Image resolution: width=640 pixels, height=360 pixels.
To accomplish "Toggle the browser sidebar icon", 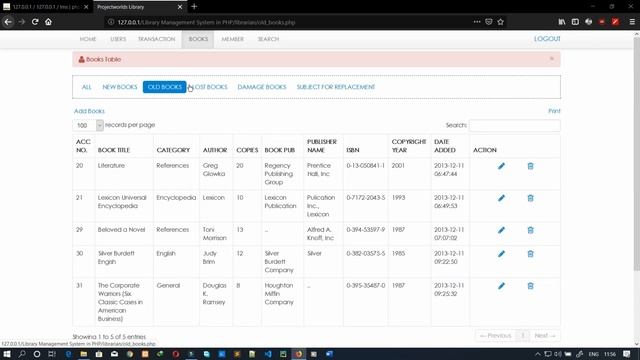I will [x=575, y=22].
